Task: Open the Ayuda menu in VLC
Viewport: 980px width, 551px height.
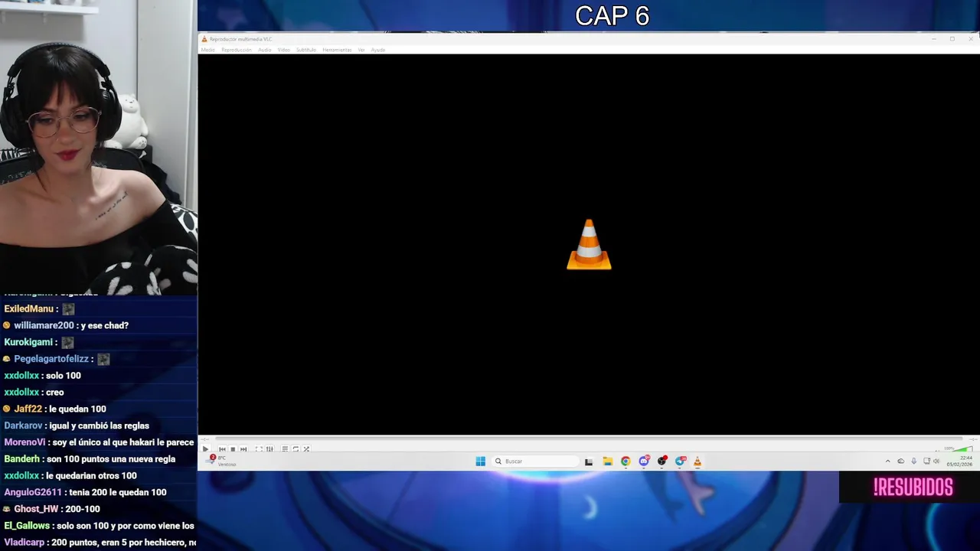Action: (x=378, y=50)
